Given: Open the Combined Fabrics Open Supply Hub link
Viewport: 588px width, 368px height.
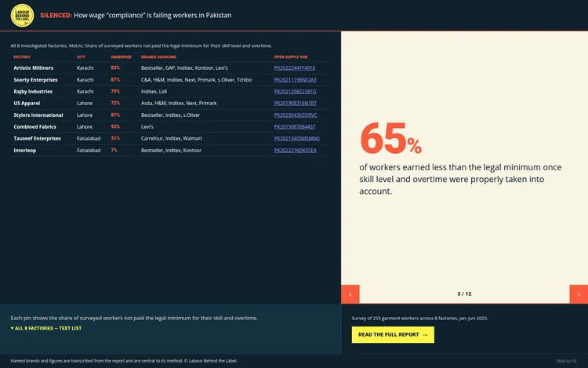Looking at the screenshot, I should pos(294,127).
